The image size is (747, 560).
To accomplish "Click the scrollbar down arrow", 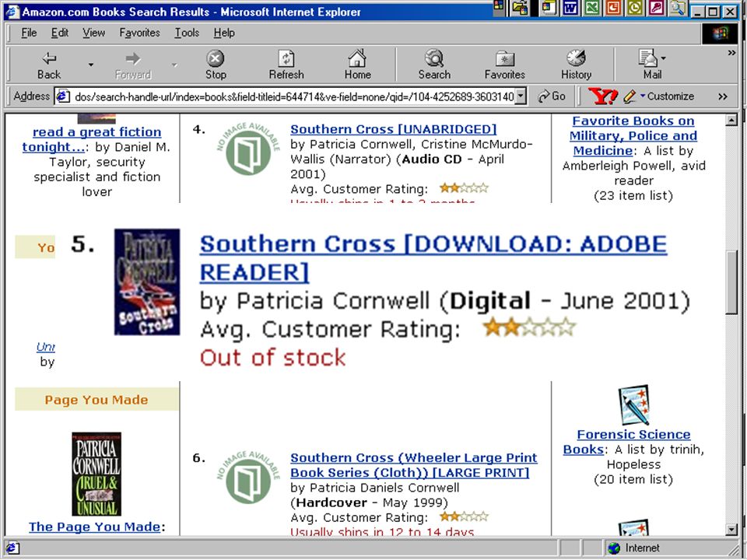I will point(731,530).
